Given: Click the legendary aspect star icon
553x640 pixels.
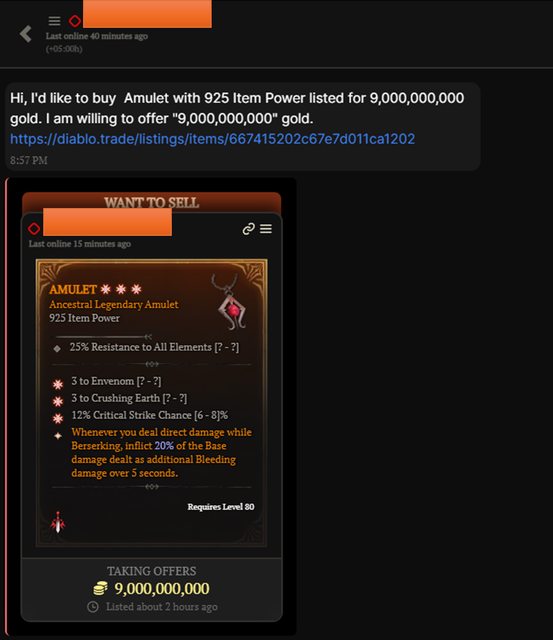Looking at the screenshot, I should click(x=58, y=436).
